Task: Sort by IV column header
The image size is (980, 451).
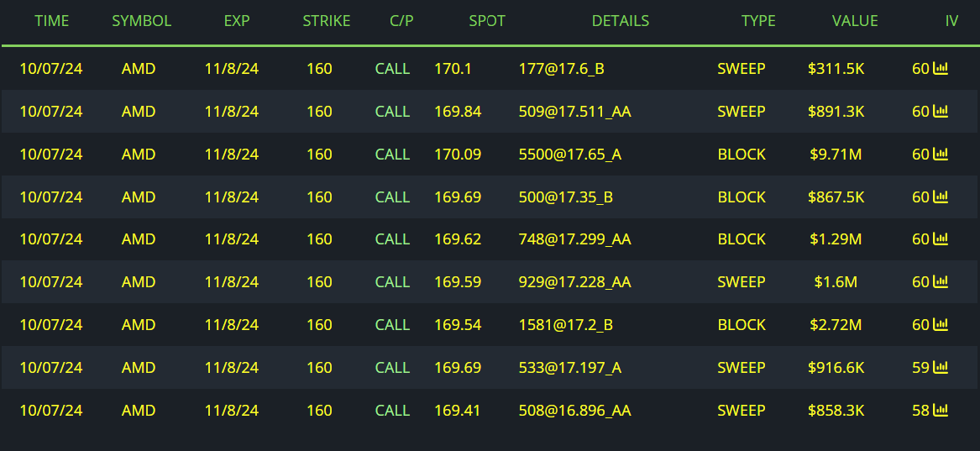Action: [x=951, y=21]
